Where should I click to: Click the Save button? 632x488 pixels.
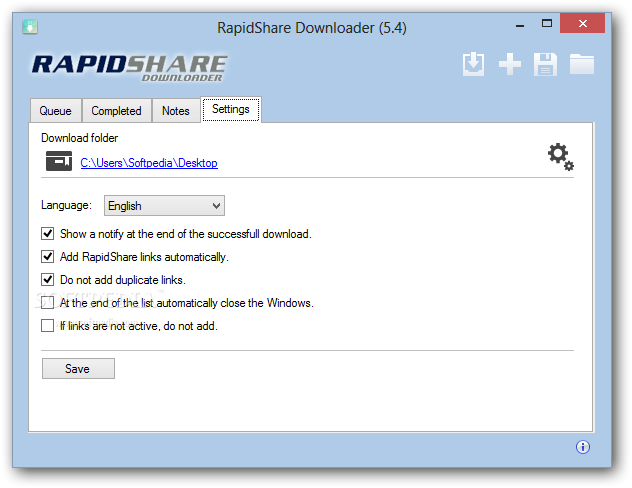(x=78, y=369)
